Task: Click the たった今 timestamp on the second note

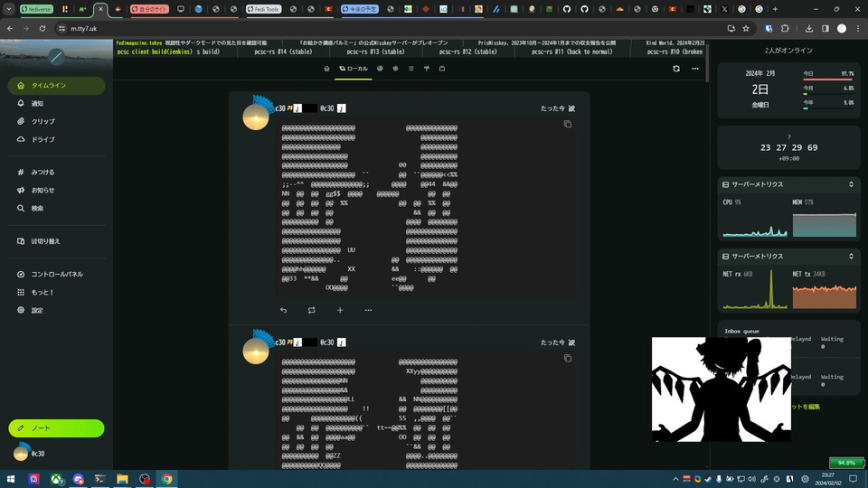Action: pyautogui.click(x=552, y=343)
